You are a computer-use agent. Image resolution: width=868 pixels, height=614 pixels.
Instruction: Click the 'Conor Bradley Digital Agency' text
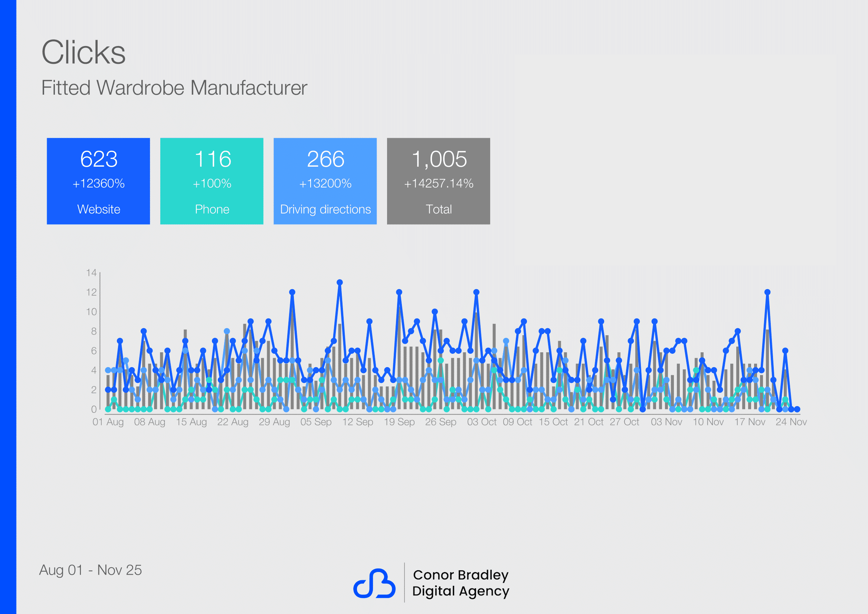point(461,583)
